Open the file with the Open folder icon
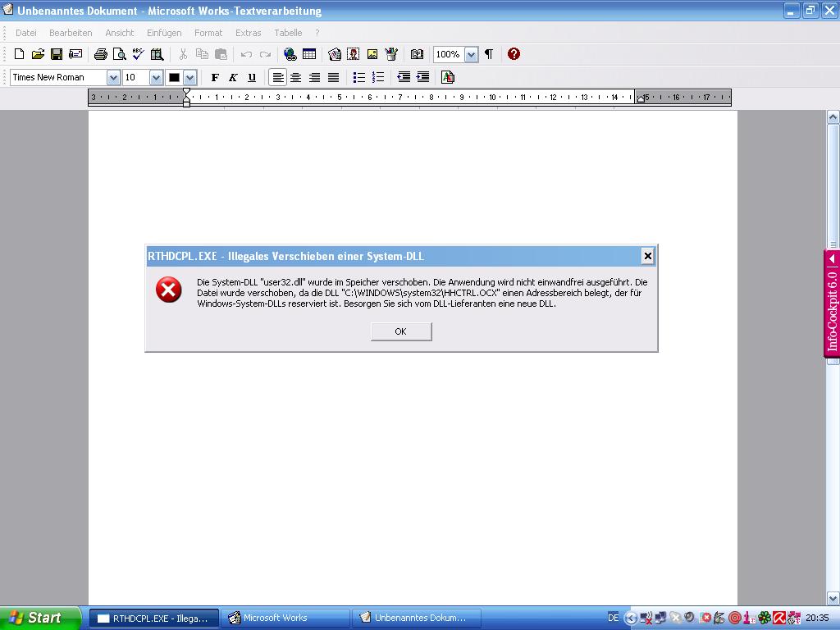Viewport: 840px width, 630px height. pos(38,54)
